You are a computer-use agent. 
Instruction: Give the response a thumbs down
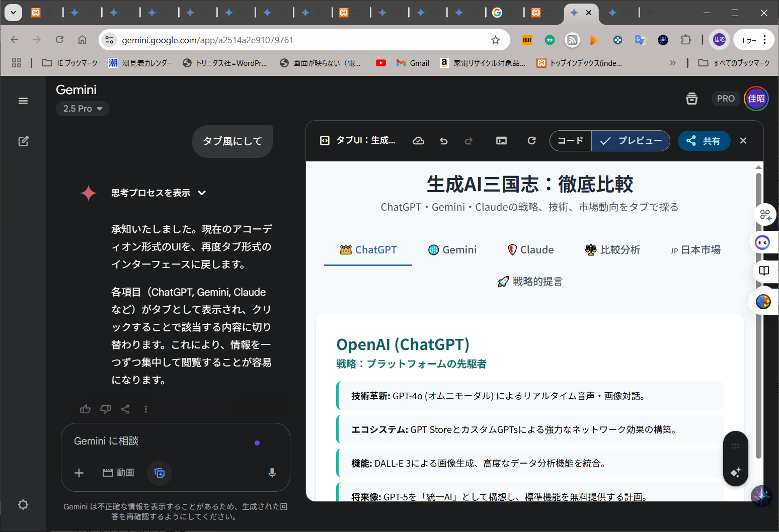pyautogui.click(x=106, y=409)
